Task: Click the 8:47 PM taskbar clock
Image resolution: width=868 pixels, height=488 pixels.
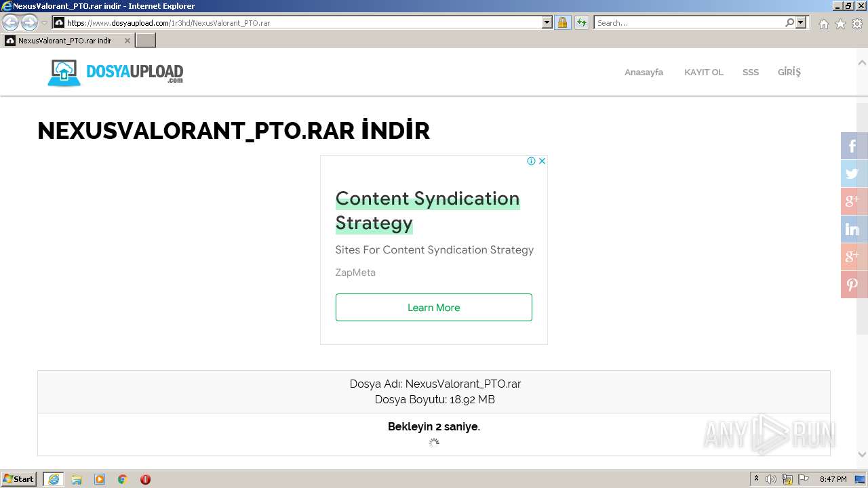Action: point(833,479)
